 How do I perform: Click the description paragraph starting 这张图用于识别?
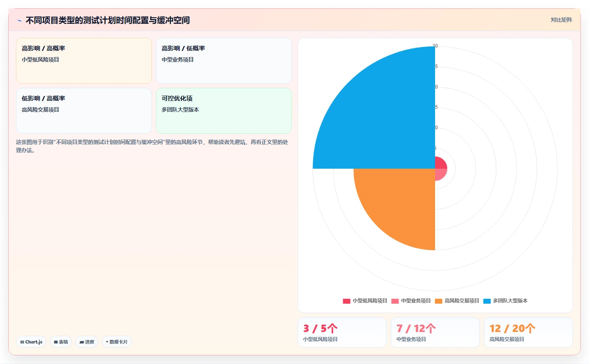pos(152,146)
